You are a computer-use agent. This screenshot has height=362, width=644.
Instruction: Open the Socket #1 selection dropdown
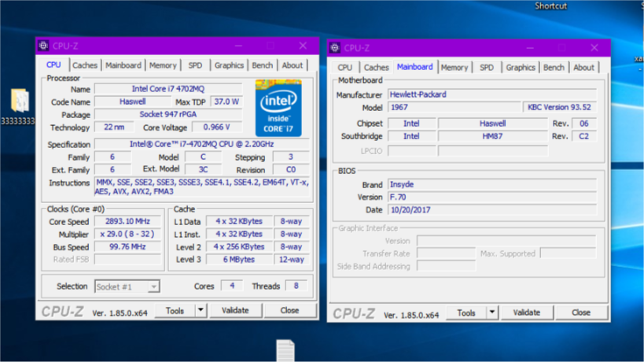click(x=127, y=286)
